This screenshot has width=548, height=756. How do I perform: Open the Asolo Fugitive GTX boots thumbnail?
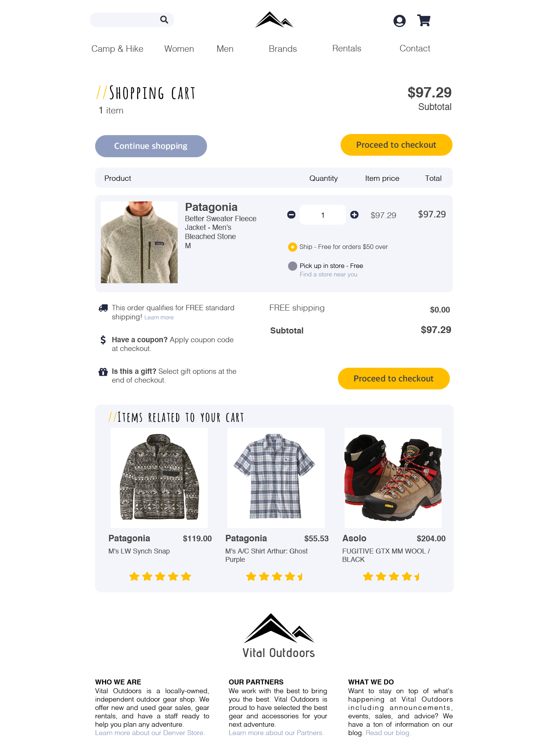point(393,478)
